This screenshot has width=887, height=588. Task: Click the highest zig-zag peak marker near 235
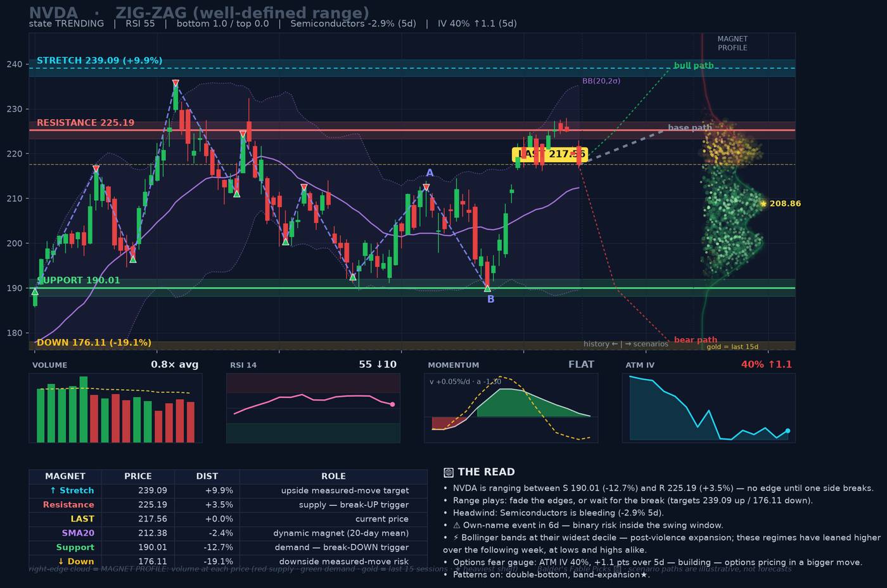[x=175, y=83]
